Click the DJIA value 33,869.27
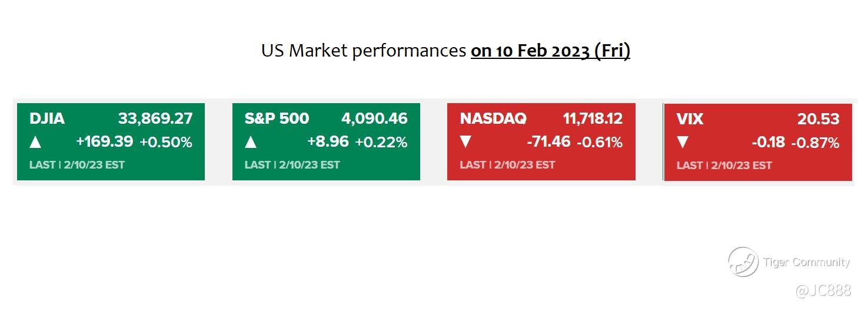The height and width of the screenshot is (310, 868). (x=155, y=118)
